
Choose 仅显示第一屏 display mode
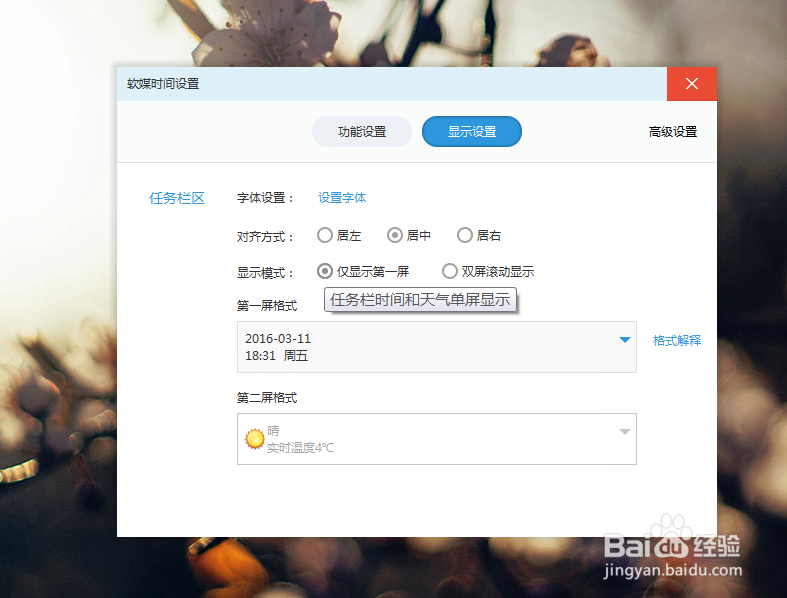pos(325,271)
